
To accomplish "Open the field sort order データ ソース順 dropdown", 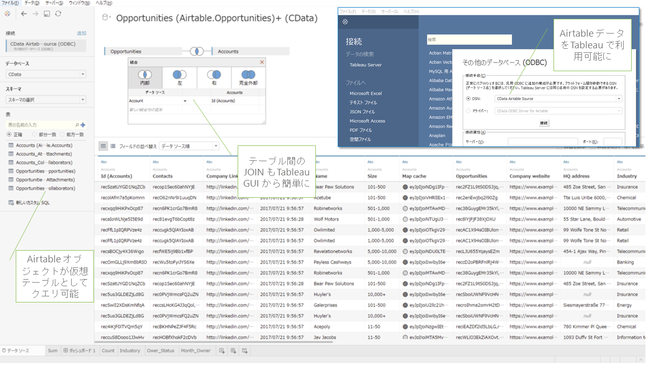I will (189, 146).
